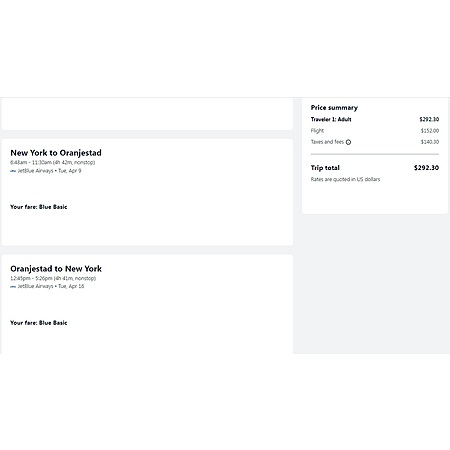Click the Flight label in price summary
Screen dimensions: 450x450
317,131
